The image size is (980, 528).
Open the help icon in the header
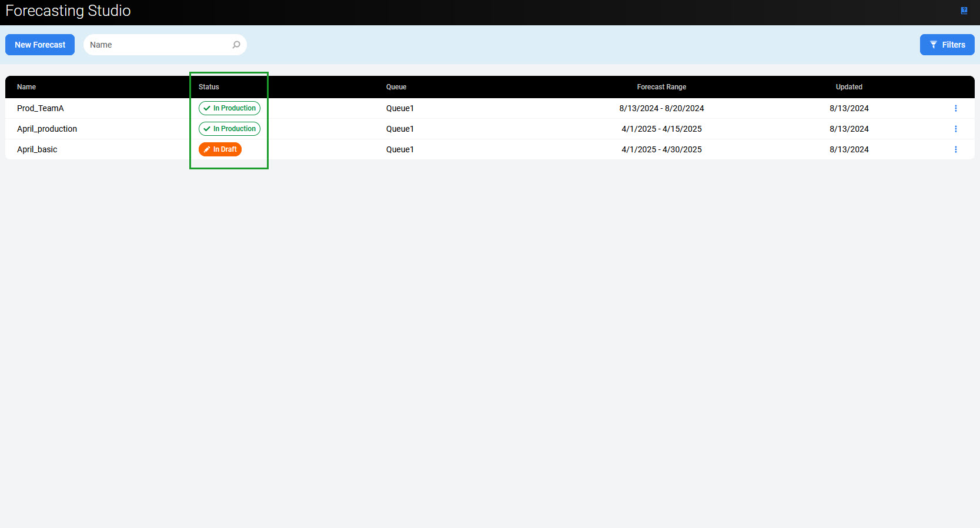click(964, 11)
